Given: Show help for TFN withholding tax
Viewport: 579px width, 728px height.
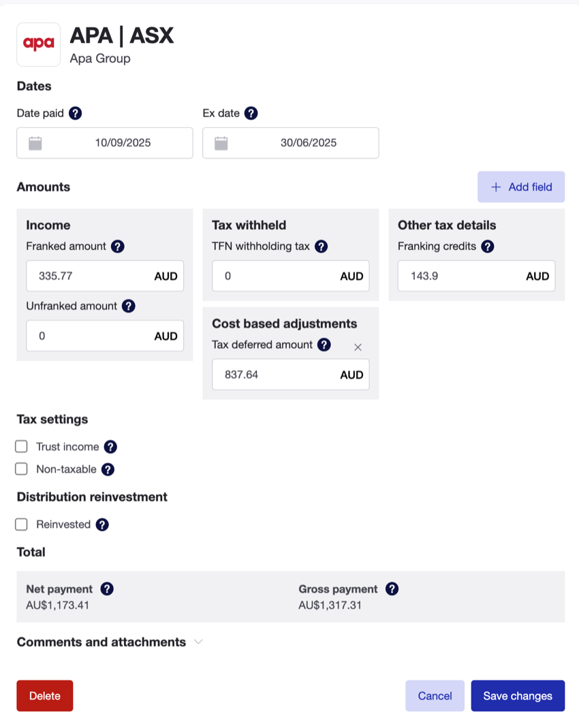Looking at the screenshot, I should tap(321, 247).
